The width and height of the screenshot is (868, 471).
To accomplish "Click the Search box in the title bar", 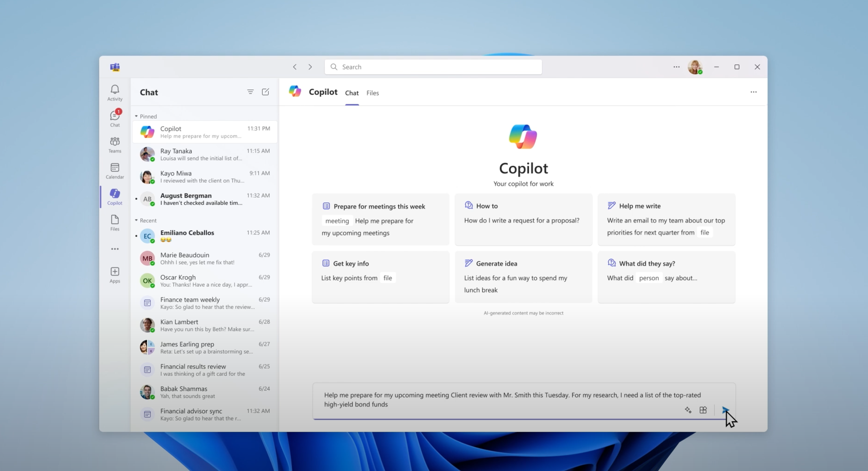I will (433, 67).
